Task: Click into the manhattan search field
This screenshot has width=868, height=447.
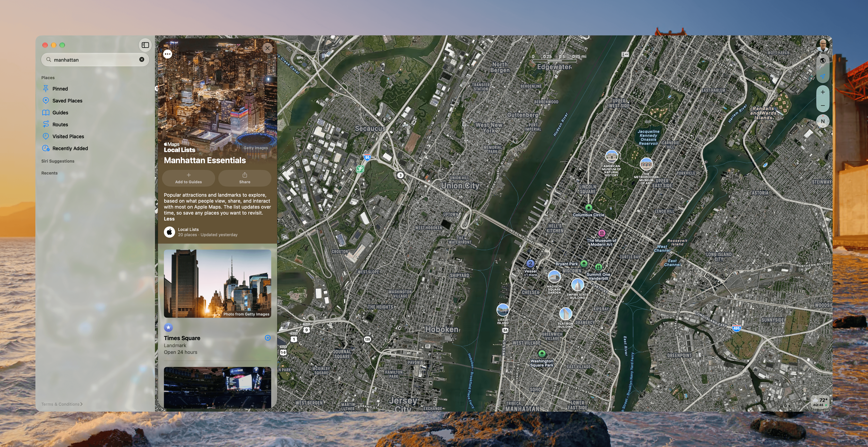Action: (x=95, y=60)
